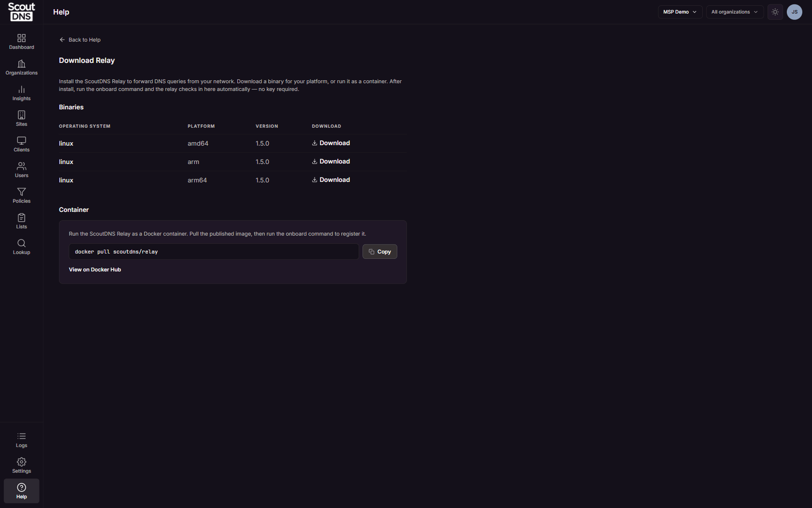Open Sites in the sidebar

pos(21,119)
